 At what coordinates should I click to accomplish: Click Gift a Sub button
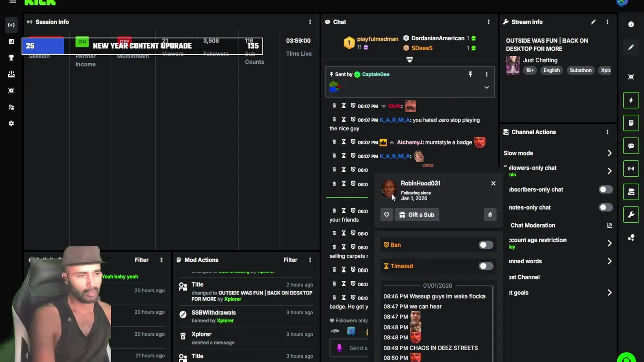tap(417, 215)
